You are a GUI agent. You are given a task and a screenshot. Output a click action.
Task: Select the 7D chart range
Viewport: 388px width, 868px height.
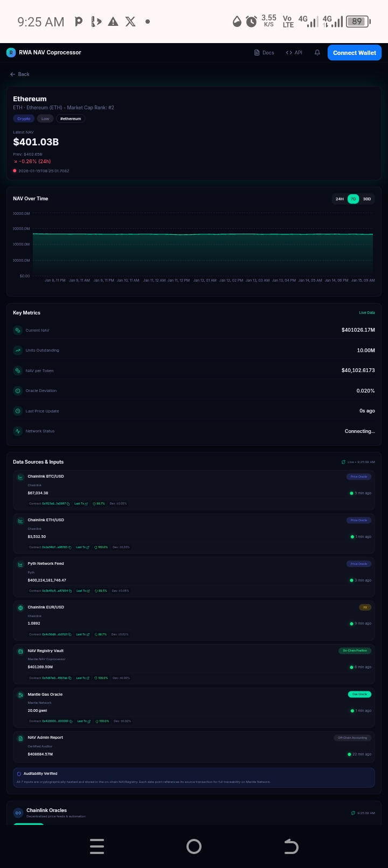[354, 199]
